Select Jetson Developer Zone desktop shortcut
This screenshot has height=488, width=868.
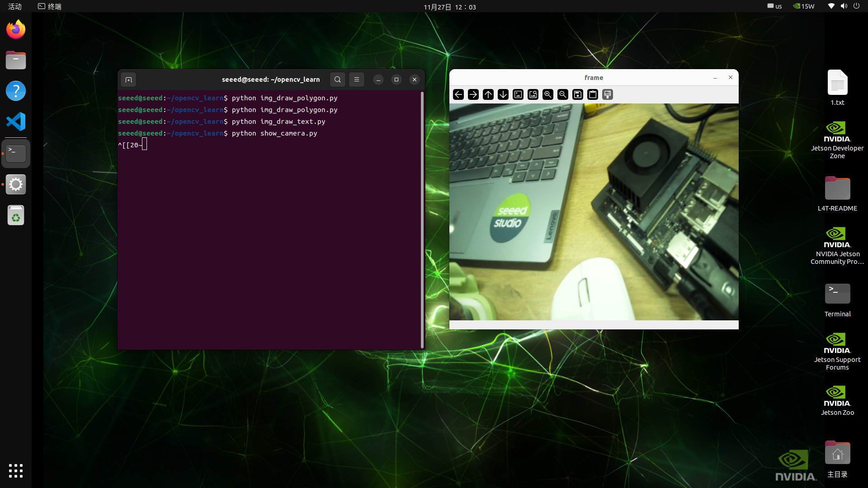(837, 140)
